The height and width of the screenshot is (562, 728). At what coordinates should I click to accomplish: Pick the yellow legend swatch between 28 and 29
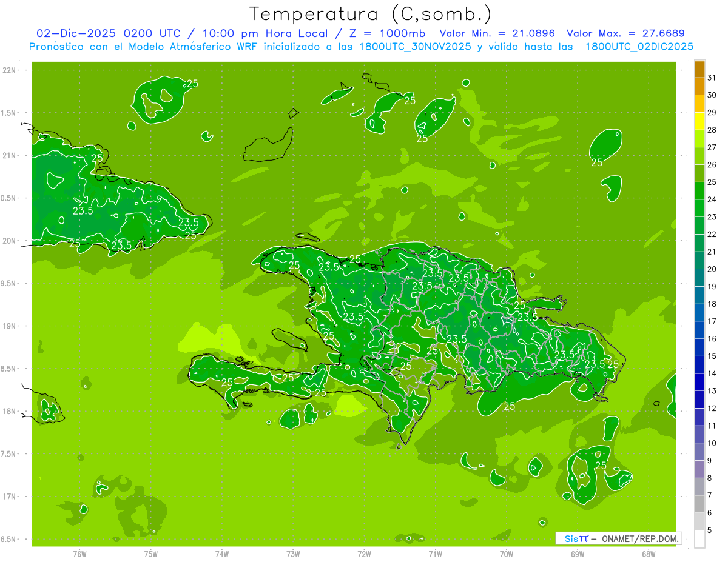699,121
